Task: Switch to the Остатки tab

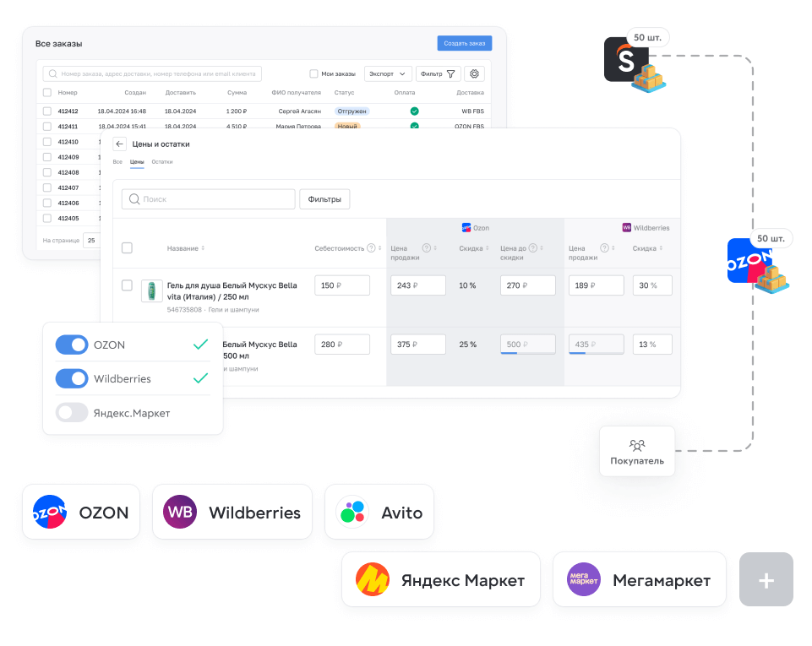Action: 162,161
